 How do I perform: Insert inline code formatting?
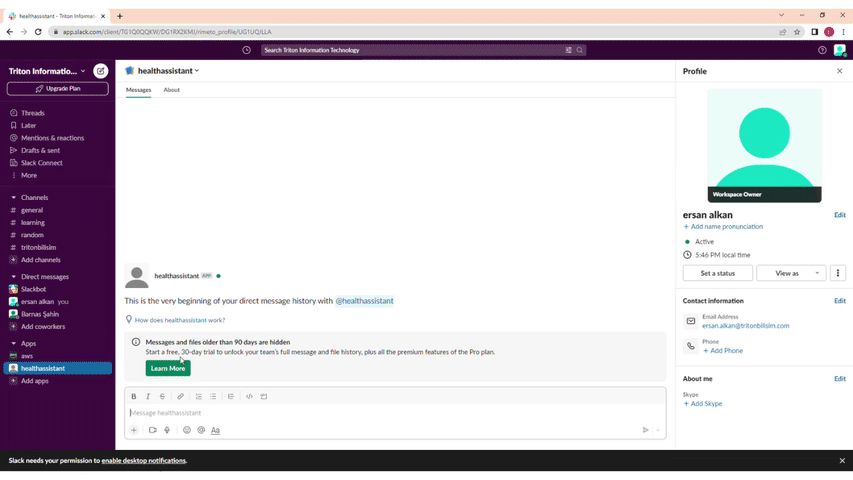coord(249,396)
